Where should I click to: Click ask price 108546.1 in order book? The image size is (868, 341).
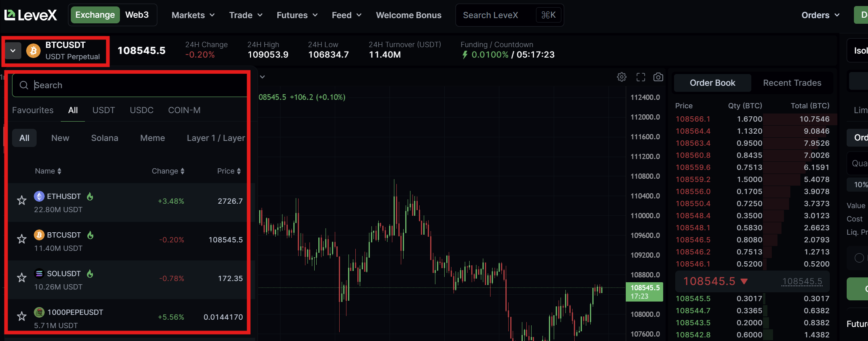[693, 264]
